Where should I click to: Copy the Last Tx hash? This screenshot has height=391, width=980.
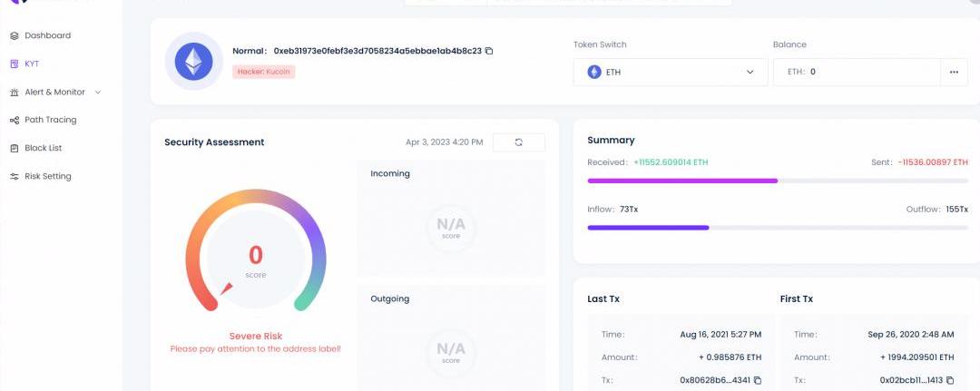[x=758, y=380]
